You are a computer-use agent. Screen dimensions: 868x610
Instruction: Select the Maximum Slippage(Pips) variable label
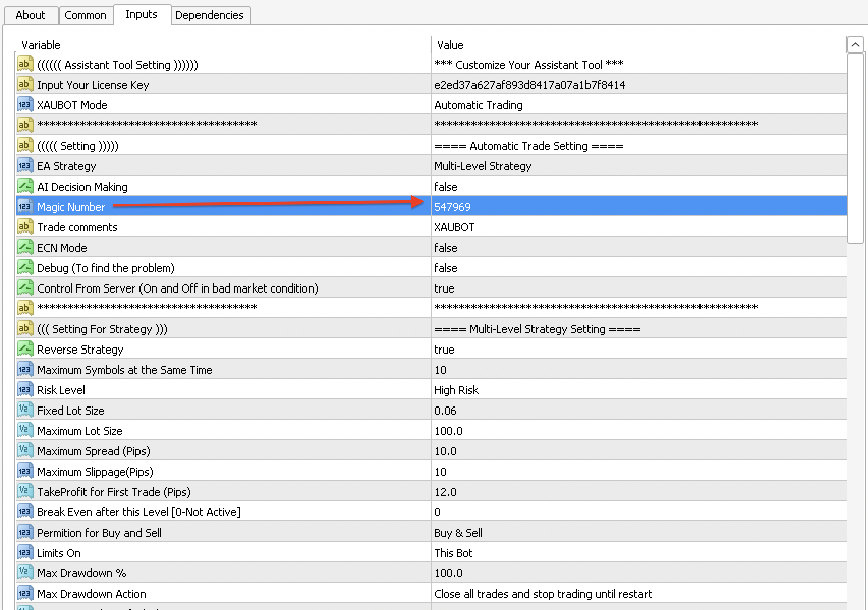(x=95, y=472)
